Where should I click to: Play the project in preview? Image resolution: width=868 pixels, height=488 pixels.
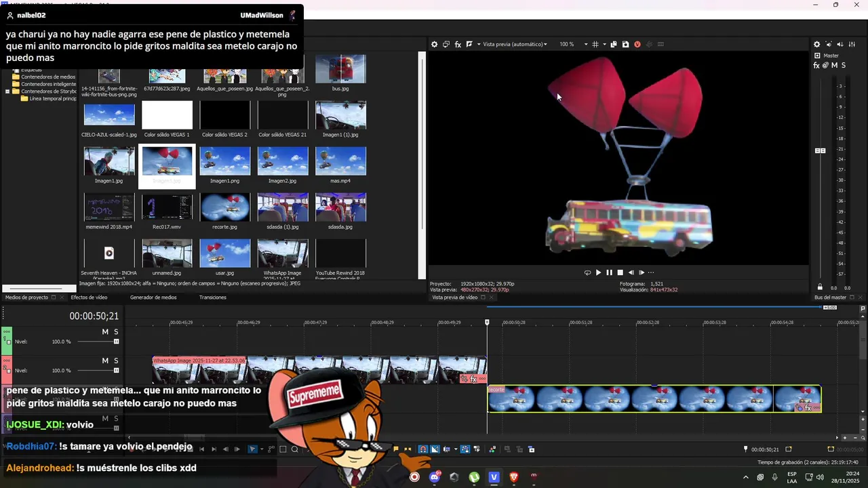(598, 272)
